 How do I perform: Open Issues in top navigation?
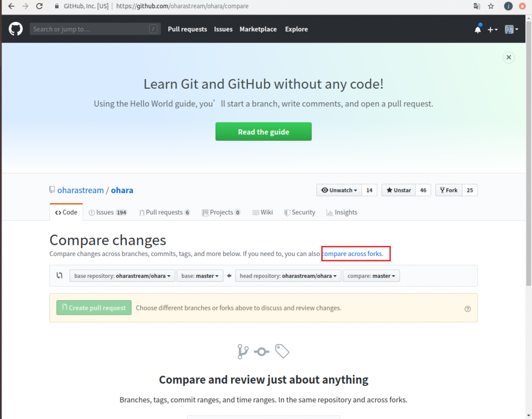(223, 29)
